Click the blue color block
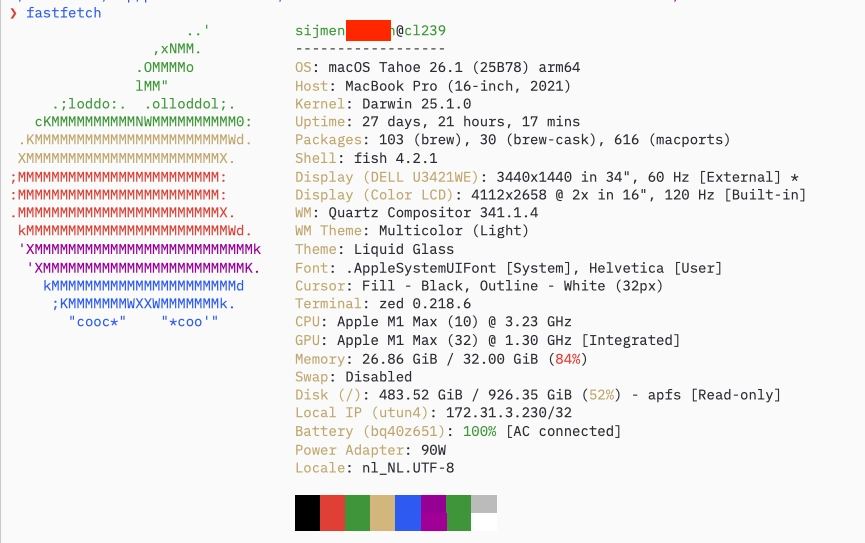Image resolution: width=865 pixels, height=543 pixels. (408, 513)
